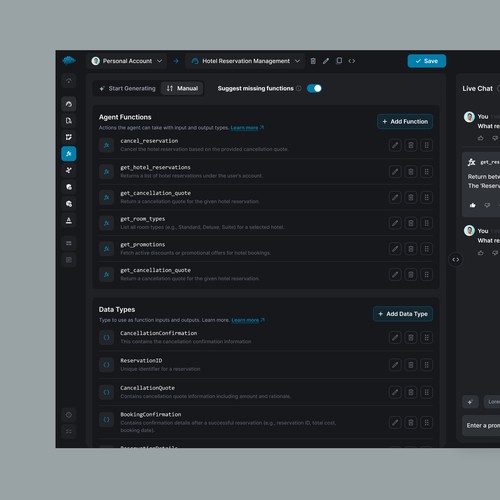
Task: Click the drag handle on ReservationID row
Action: point(426,365)
